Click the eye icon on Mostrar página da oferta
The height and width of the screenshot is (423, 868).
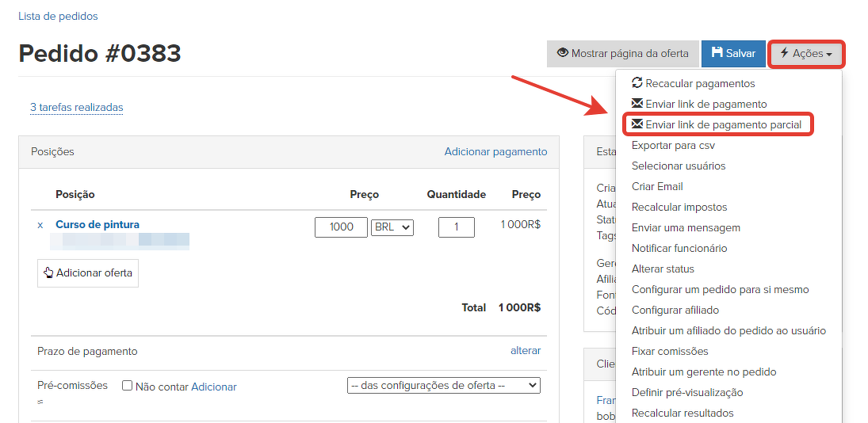pos(563,53)
